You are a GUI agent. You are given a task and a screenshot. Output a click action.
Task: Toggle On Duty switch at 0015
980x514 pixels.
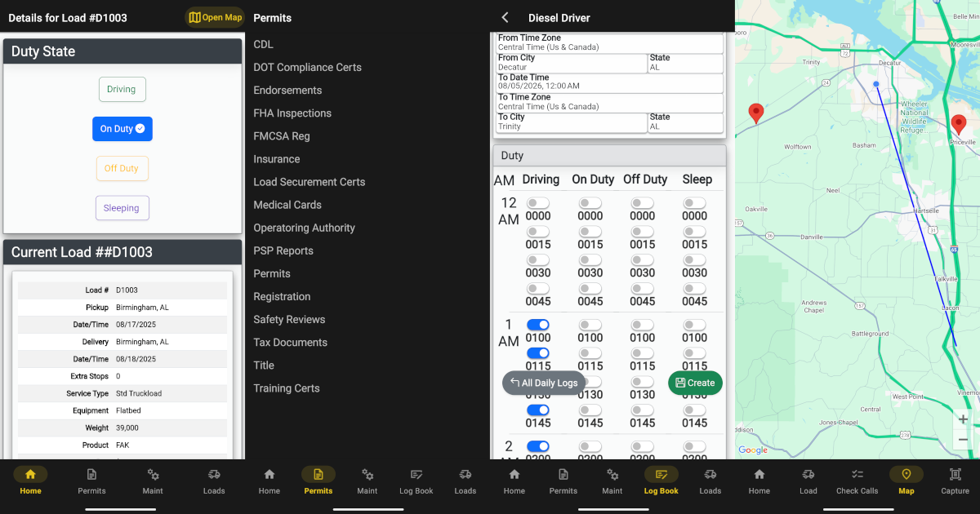click(x=590, y=232)
